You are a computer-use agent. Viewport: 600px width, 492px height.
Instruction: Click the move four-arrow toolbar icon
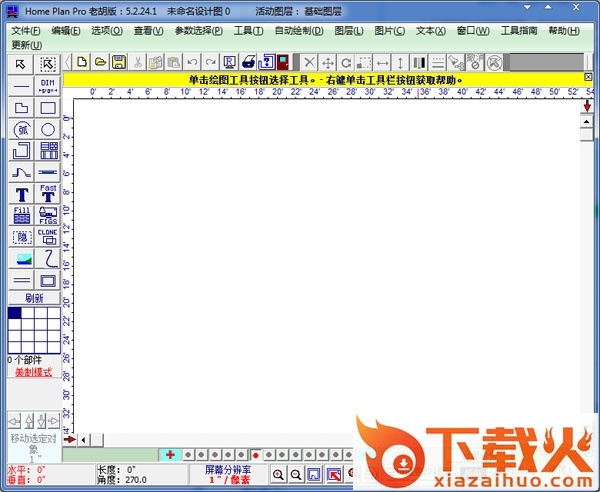(328, 62)
